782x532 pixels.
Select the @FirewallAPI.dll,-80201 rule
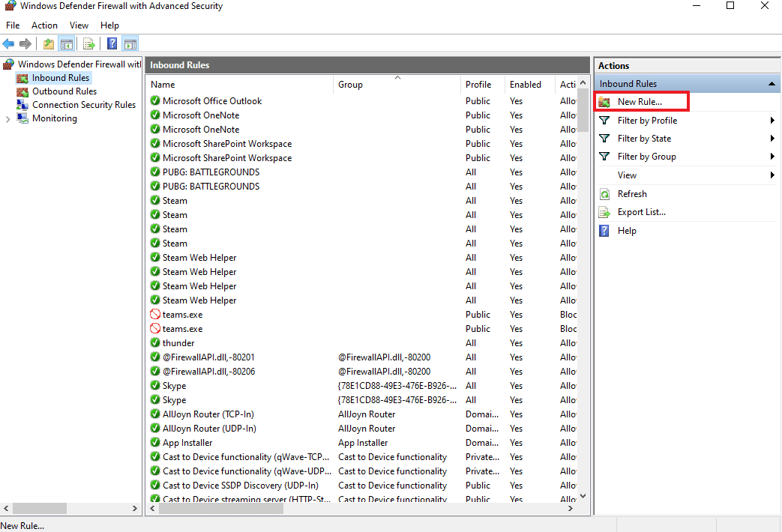[x=208, y=357]
